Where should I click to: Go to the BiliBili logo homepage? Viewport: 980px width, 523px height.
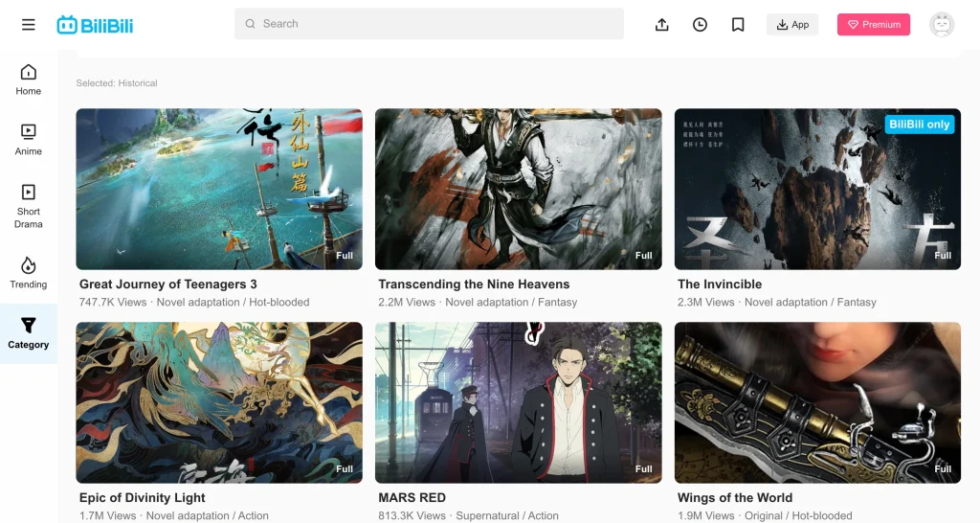pos(95,25)
